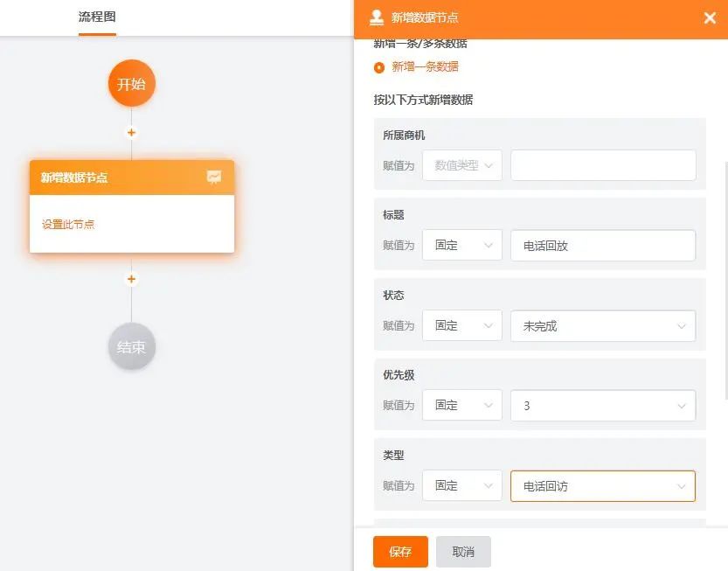Select the 结束 end node
Image resolution: width=728 pixels, height=571 pixels.
(x=131, y=346)
